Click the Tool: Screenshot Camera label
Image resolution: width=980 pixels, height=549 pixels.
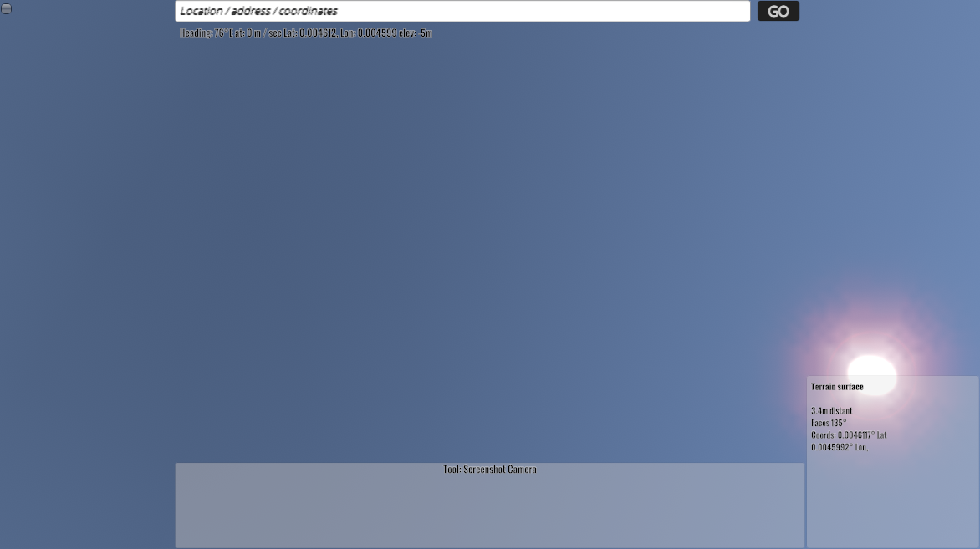pyautogui.click(x=490, y=470)
